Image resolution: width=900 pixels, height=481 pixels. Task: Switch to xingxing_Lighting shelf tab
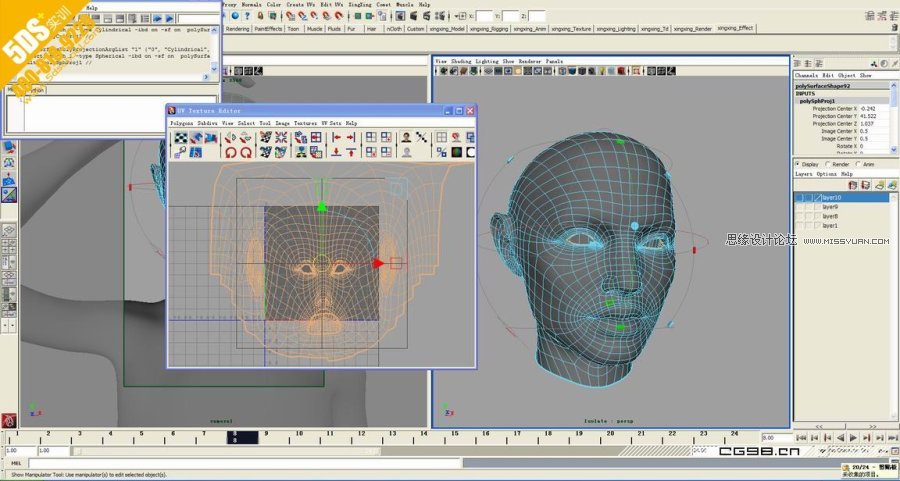(614, 29)
